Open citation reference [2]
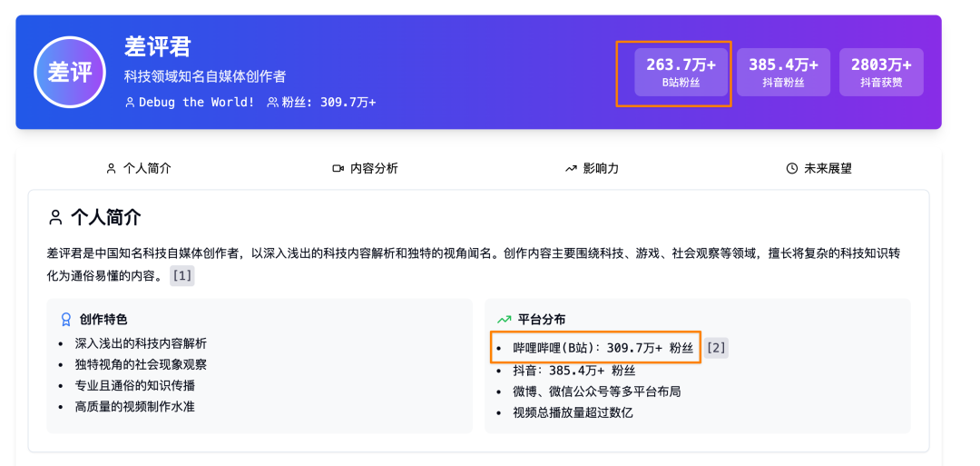The image size is (980, 466). tap(716, 348)
